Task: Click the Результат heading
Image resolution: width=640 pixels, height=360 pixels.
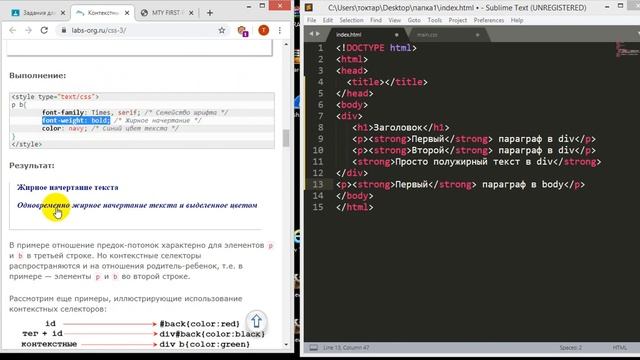Action: point(32,166)
